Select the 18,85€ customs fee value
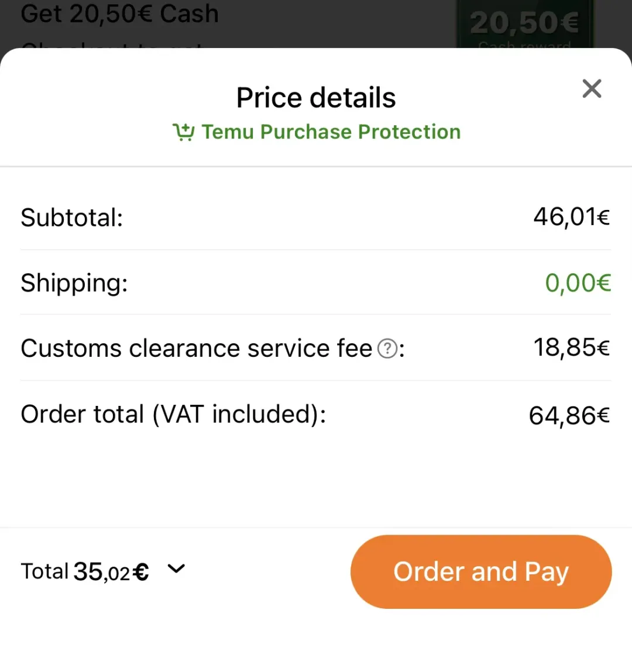632x672 pixels. (572, 347)
